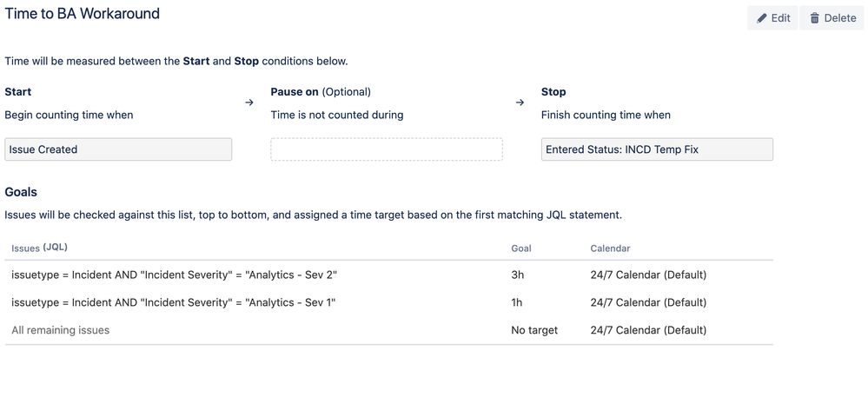This screenshot has width=868, height=404.
Task: Click the 3h goal value
Action: (518, 275)
